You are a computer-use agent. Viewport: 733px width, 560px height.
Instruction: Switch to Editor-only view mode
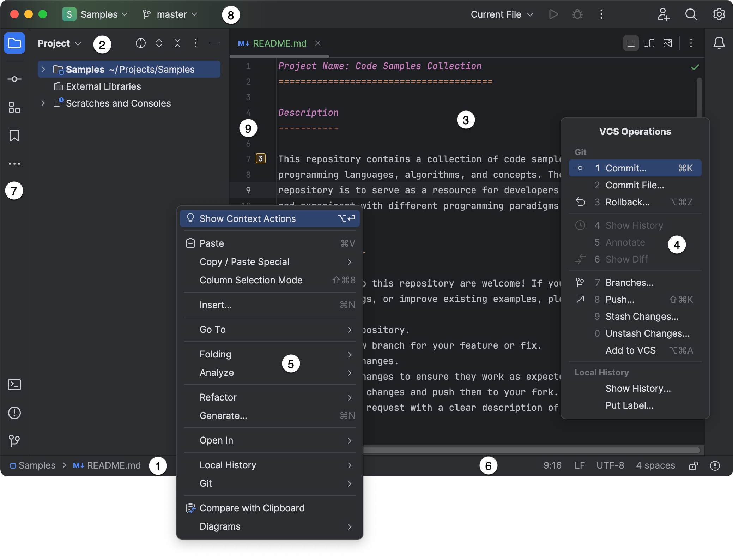(x=631, y=43)
